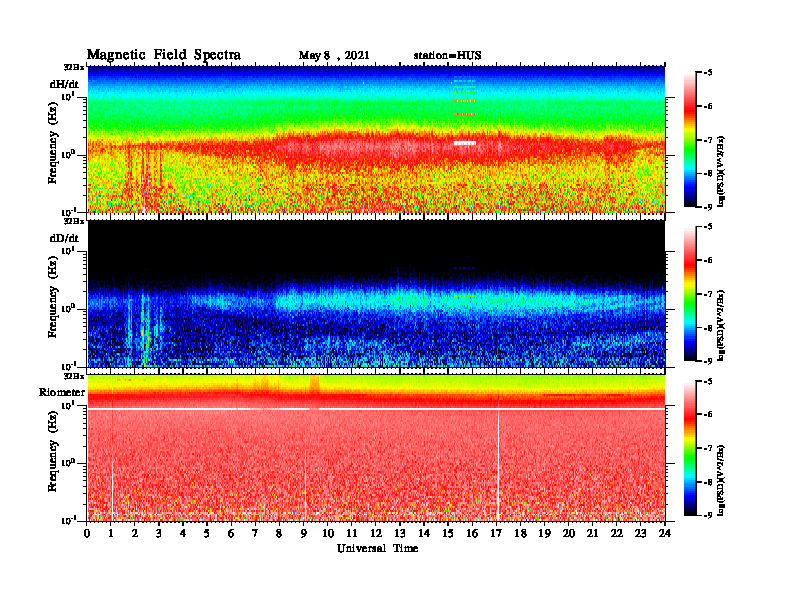Click the "-7" value on dD/dt color scale
Screen dimensions: 792x612
click(708, 294)
